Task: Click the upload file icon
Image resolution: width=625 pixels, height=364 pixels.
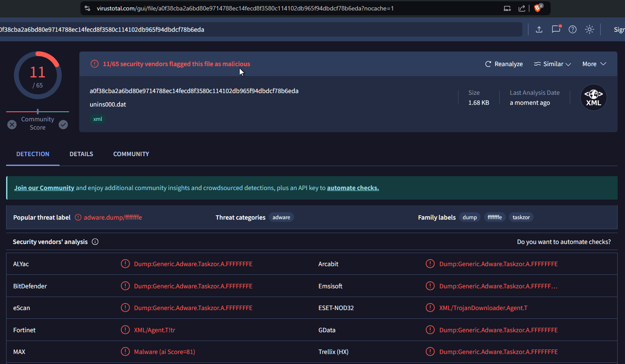Action: point(539,29)
